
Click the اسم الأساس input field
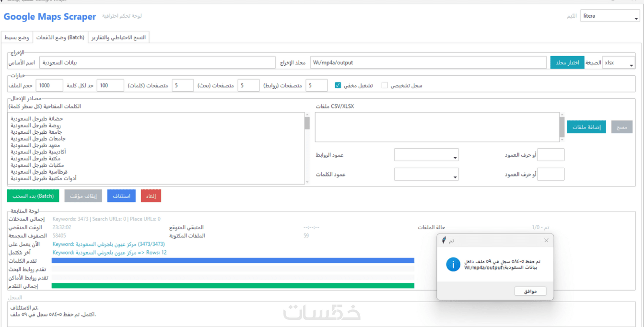pos(157,62)
